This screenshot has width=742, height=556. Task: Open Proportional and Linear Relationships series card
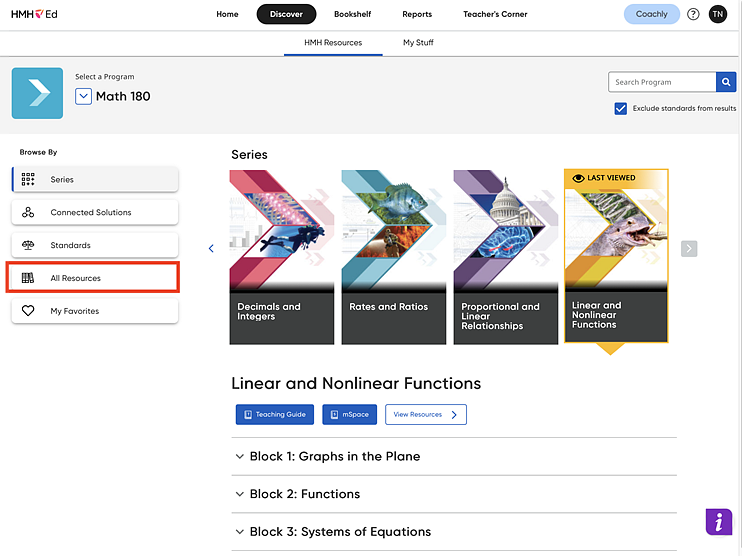[x=506, y=257]
